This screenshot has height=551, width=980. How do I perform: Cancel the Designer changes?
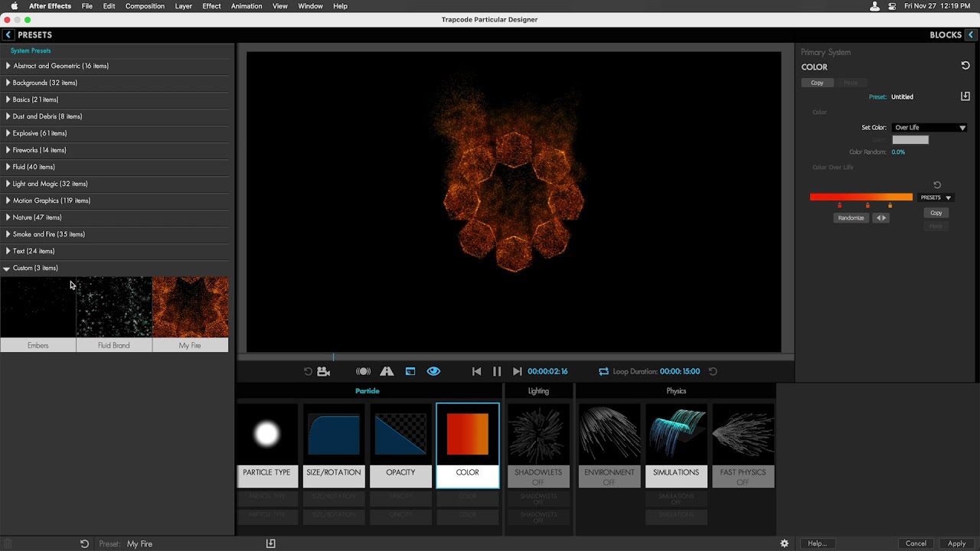[x=916, y=543]
